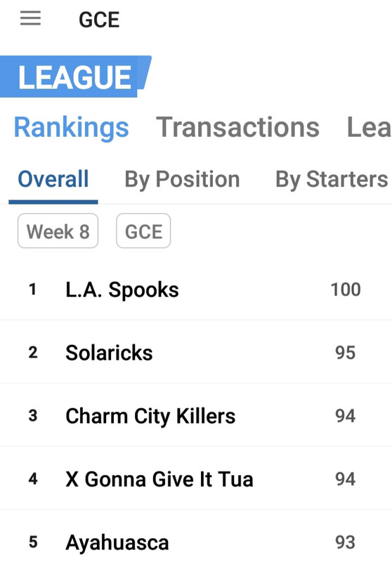
Task: Open the hamburger navigation menu
Action: point(30,18)
